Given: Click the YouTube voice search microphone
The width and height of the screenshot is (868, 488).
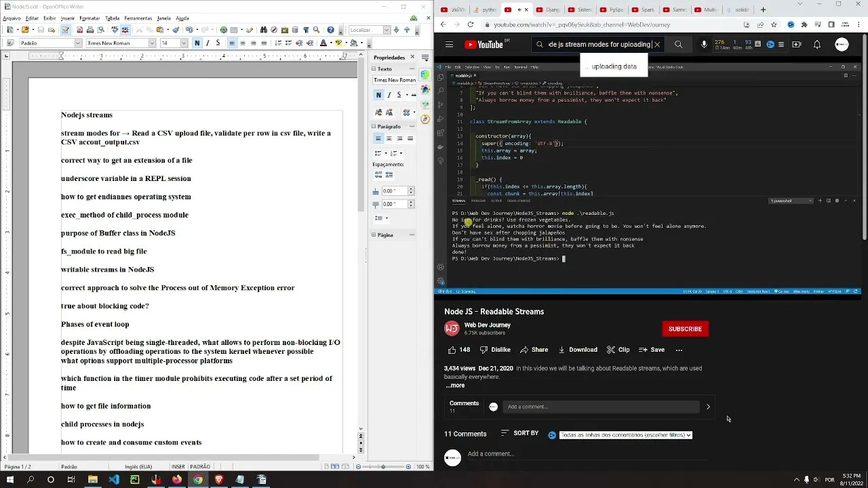Looking at the screenshot, I should pyautogui.click(x=704, y=45).
